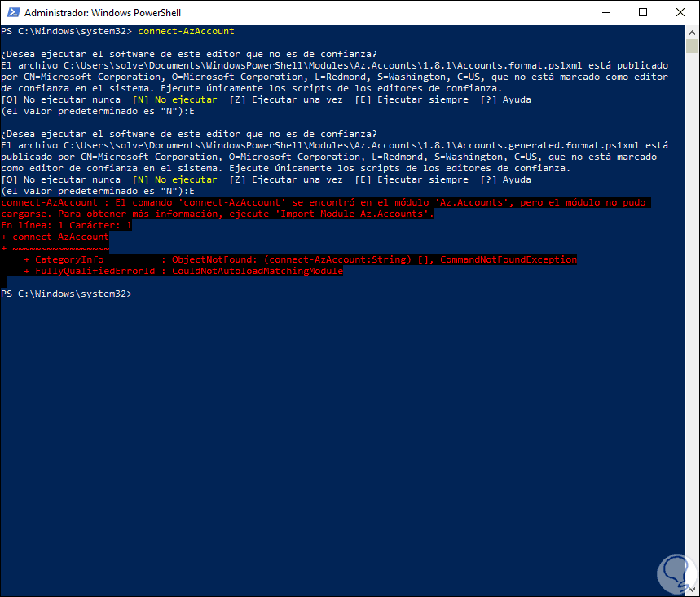
Task: Click the vertical scrollbar thumb
Action: coord(692,46)
